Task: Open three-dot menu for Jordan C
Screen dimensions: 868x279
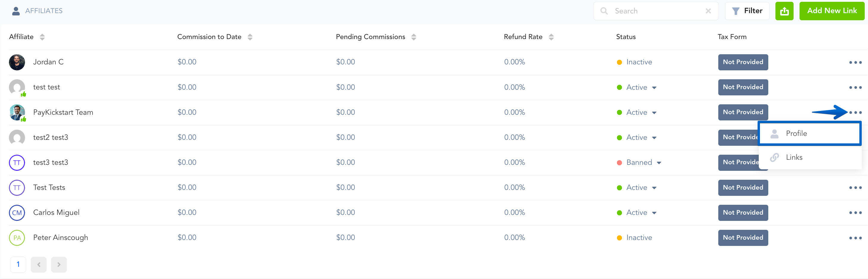Action: coord(855,62)
